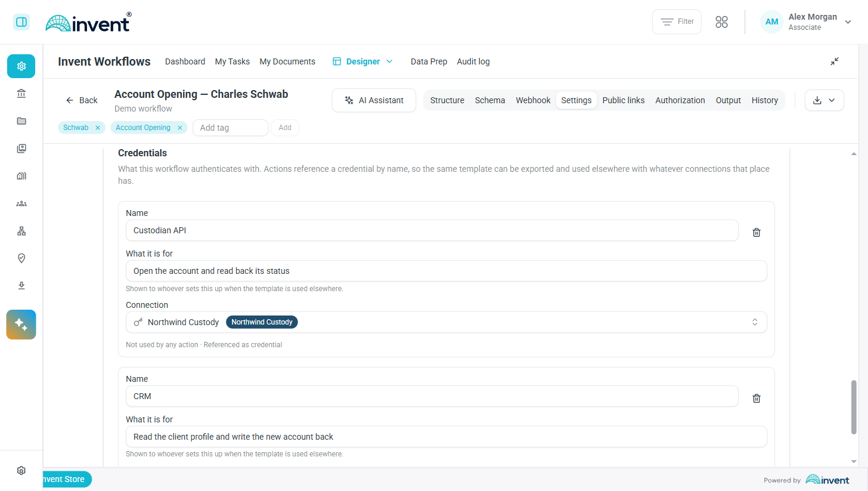Open the org chart icon in the sidebar
The height and width of the screenshot is (491, 868).
click(21, 231)
